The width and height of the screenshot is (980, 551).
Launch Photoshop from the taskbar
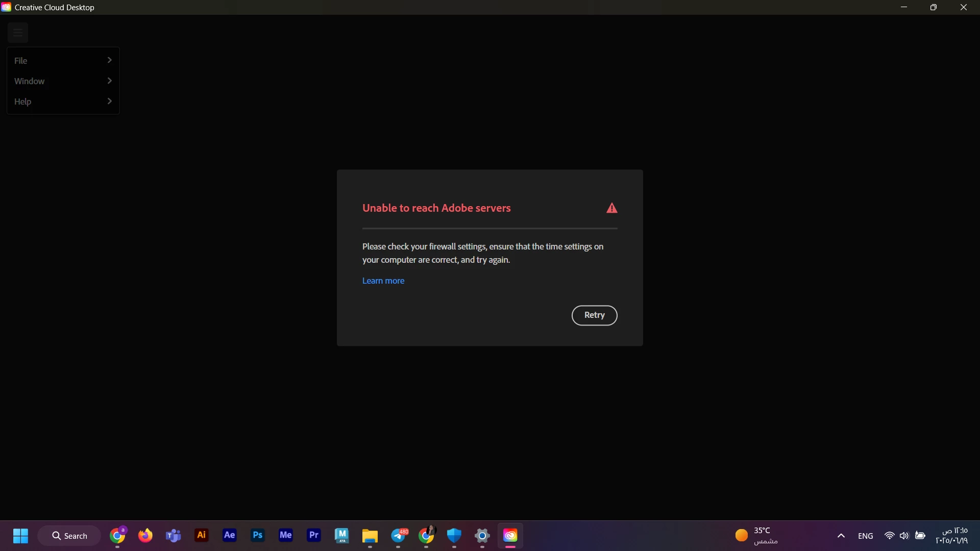click(258, 535)
